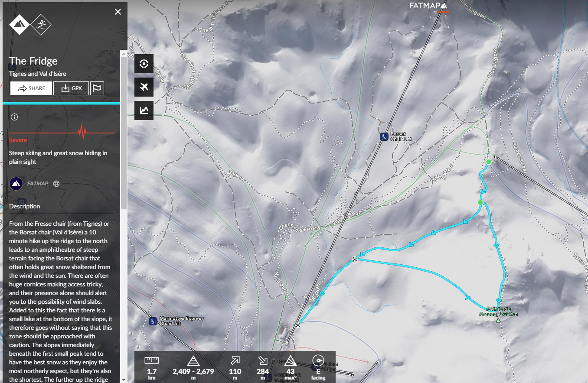
Task: Click the Pointe de Fresse summit triangle
Action: pyautogui.click(x=498, y=321)
